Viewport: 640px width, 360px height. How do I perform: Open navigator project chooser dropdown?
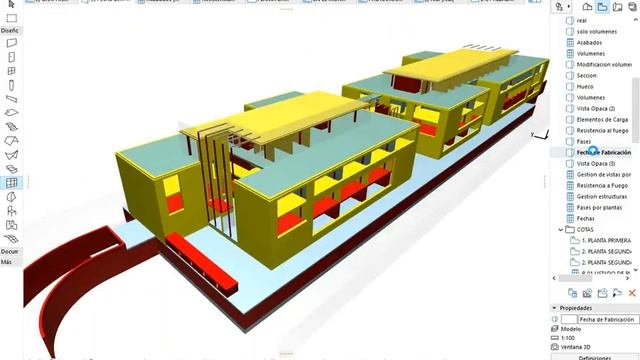(x=563, y=7)
